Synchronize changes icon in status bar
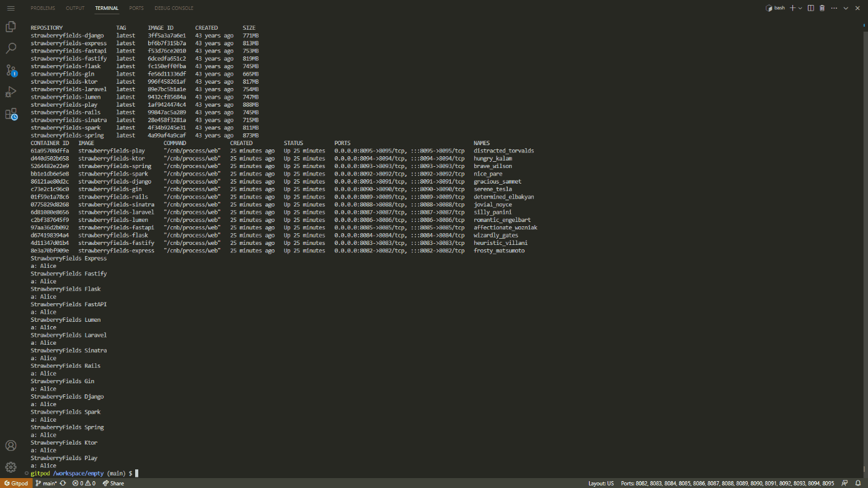Viewport: 868px width, 488px height. coord(63,483)
